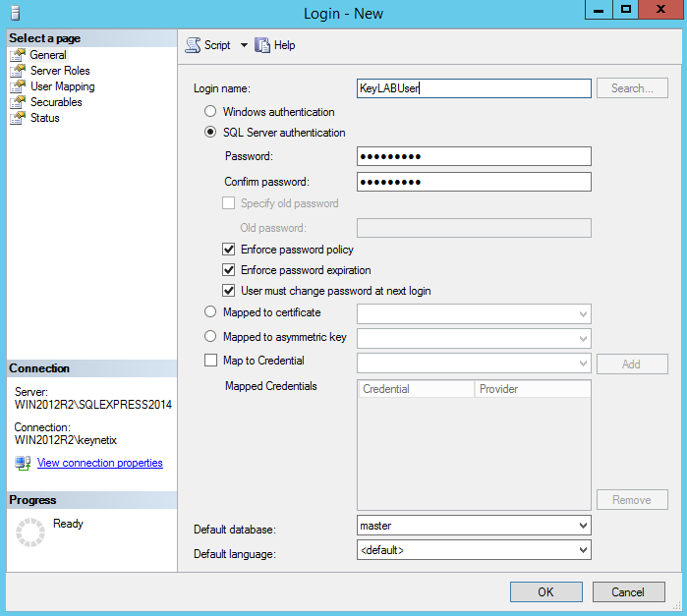Click the Help toolbar icon
Viewport: 687px width, 616px height.
click(262, 45)
